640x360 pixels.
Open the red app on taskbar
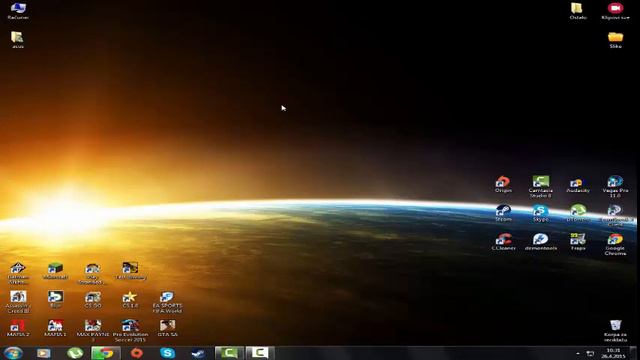coord(137,353)
